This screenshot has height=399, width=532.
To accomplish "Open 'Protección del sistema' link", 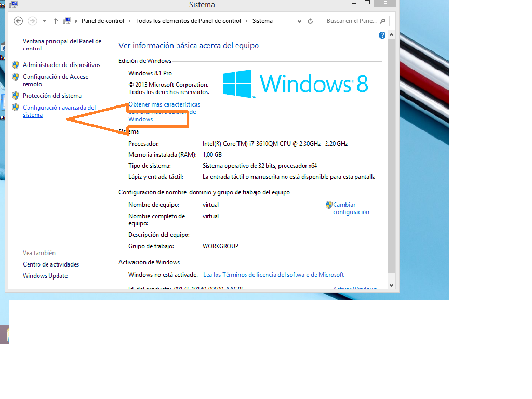I will click(x=52, y=96).
